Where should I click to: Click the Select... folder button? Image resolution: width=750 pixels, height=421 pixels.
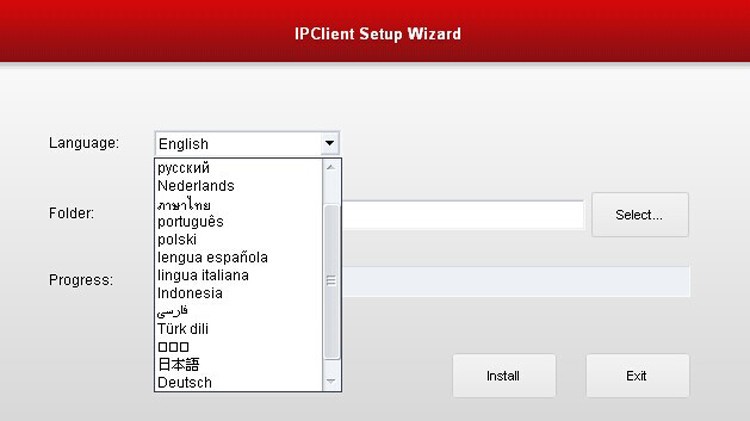639,215
